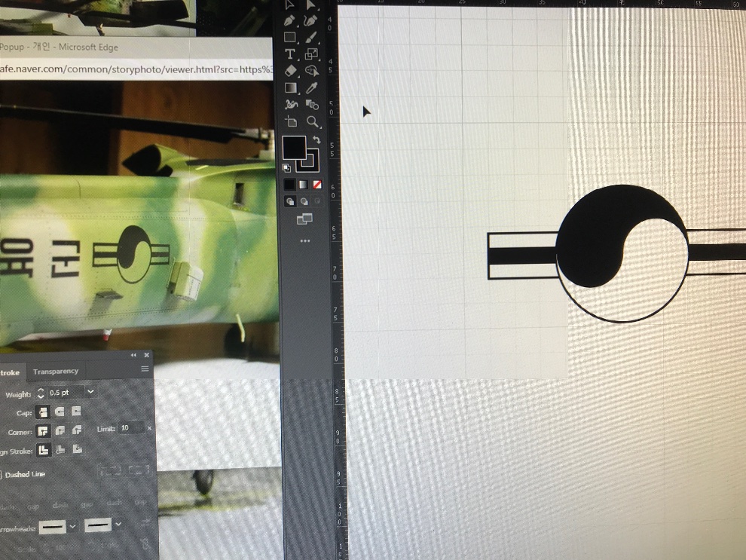Enable the Dashed Line checkbox

pyautogui.click(x=2, y=475)
